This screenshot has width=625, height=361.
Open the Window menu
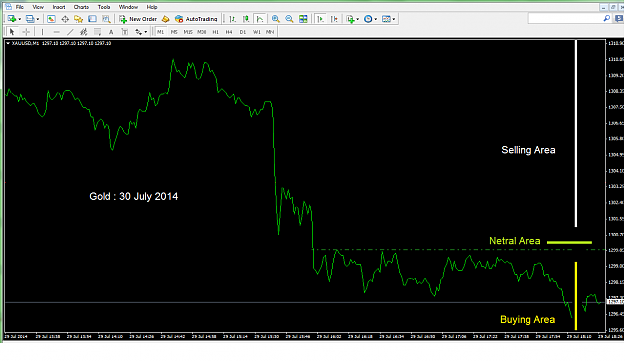click(128, 7)
